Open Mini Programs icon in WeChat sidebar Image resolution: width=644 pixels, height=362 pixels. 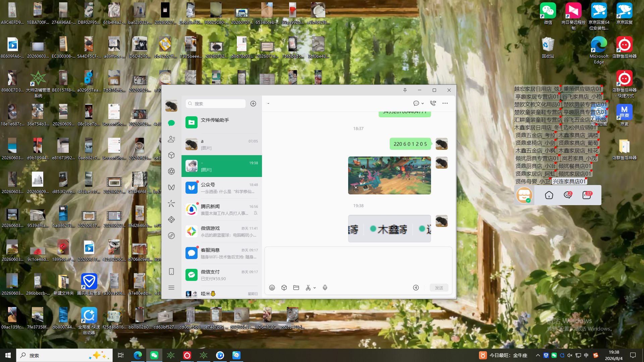(x=171, y=236)
